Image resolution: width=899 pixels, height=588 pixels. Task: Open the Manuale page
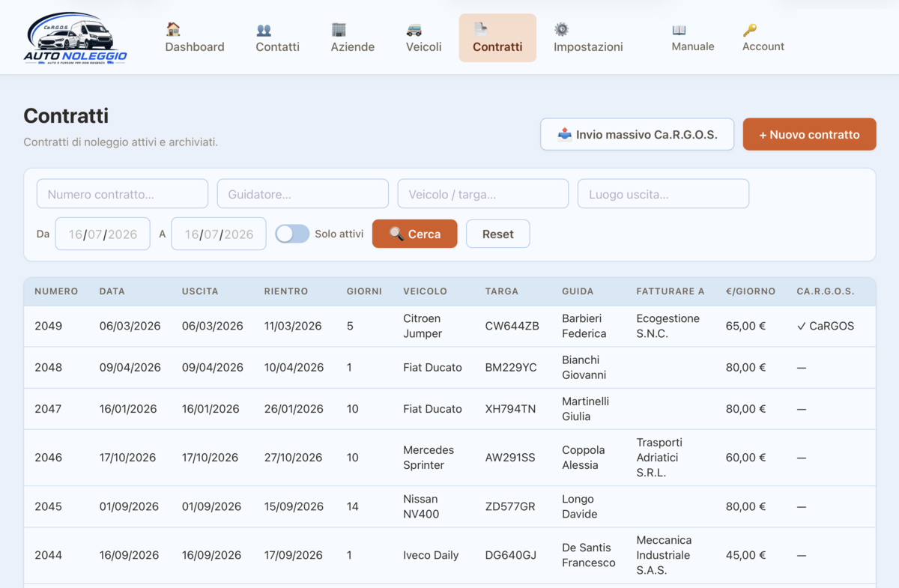point(693,37)
